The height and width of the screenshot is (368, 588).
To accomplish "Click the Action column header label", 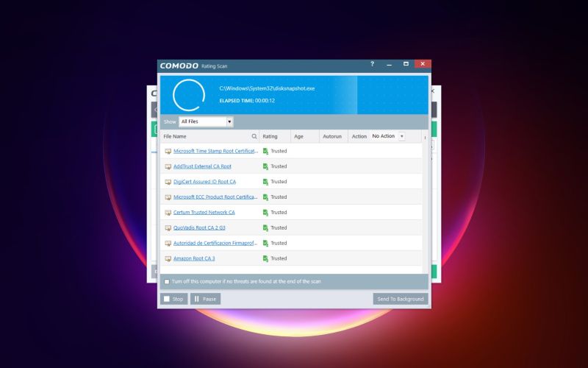I will point(359,136).
